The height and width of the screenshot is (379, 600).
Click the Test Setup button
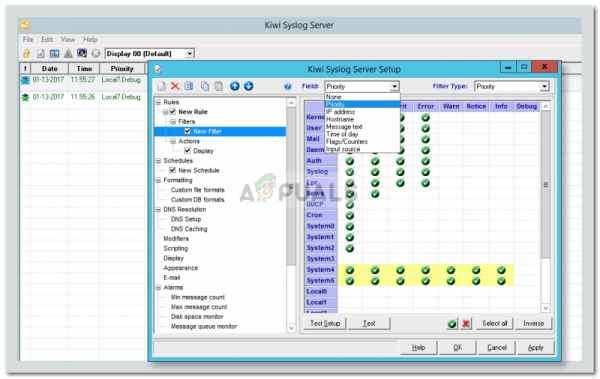[325, 323]
